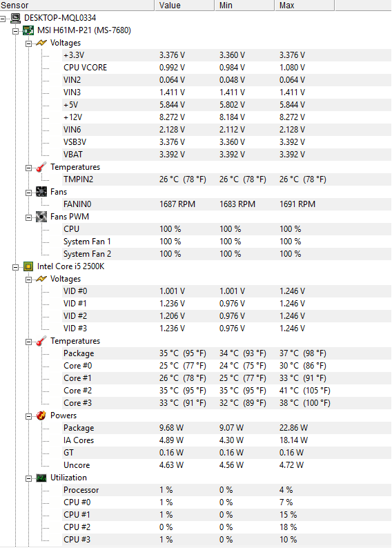Select the FANIN0 fan row
The height and width of the screenshot is (548, 392).
click(226, 204)
